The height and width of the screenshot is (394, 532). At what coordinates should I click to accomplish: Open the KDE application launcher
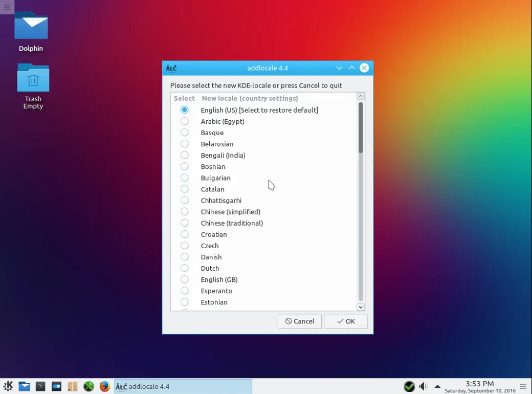pos(8,386)
